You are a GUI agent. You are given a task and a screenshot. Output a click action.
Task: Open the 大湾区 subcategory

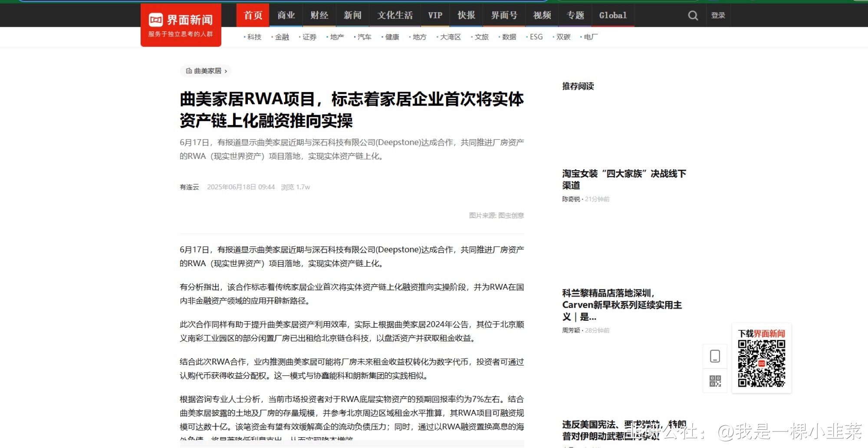tap(450, 37)
